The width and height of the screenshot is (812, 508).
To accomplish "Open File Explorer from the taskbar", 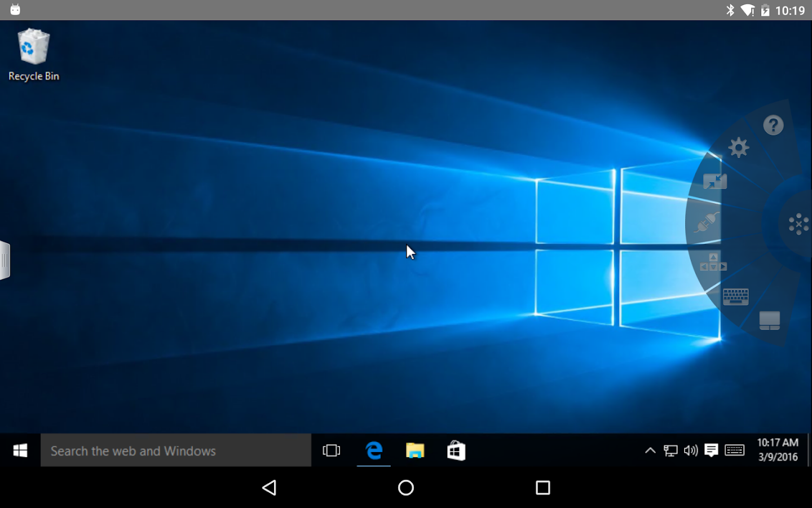I will pos(415,450).
